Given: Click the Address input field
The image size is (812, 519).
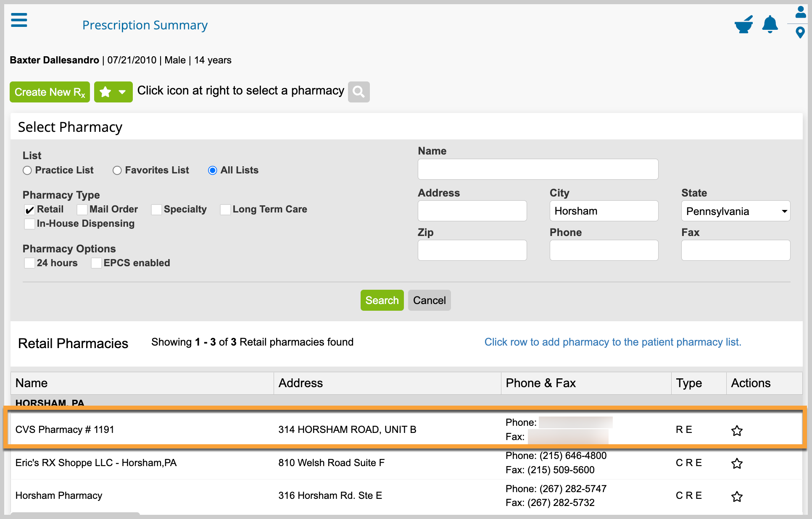Looking at the screenshot, I should [x=472, y=211].
